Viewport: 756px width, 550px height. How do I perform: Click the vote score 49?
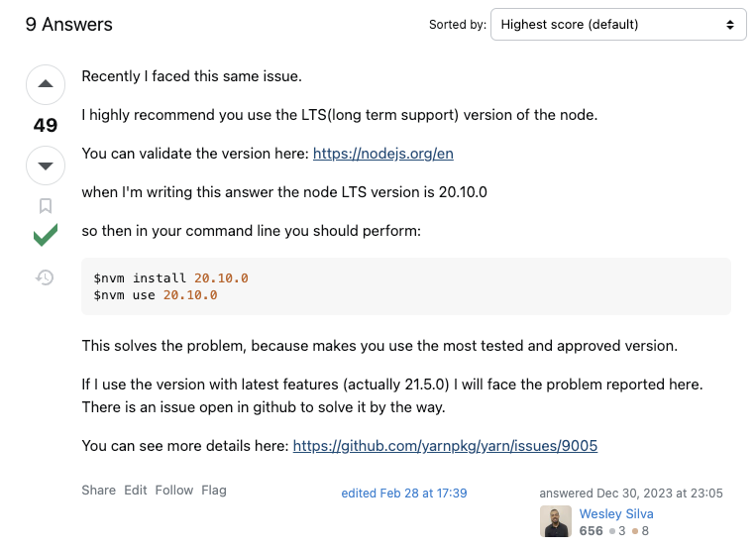coord(46,126)
